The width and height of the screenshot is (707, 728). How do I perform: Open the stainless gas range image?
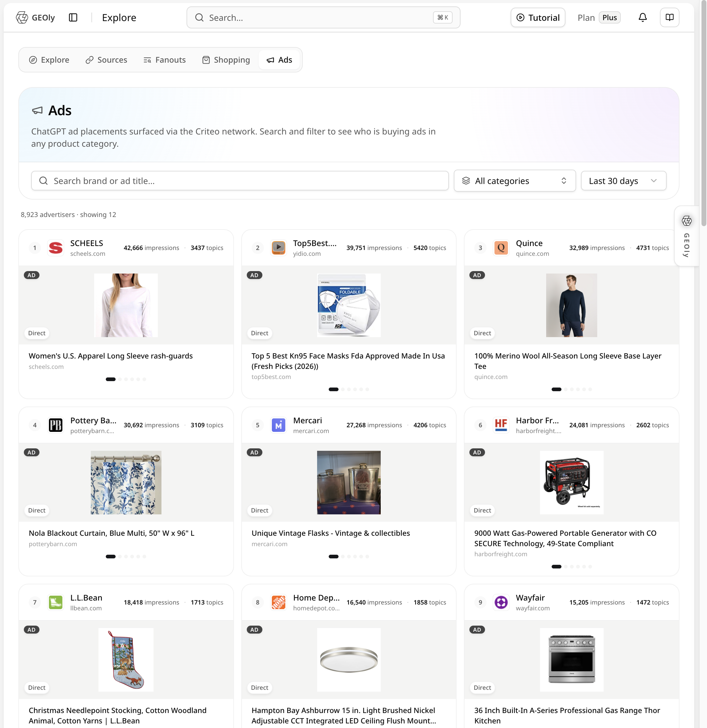click(571, 660)
